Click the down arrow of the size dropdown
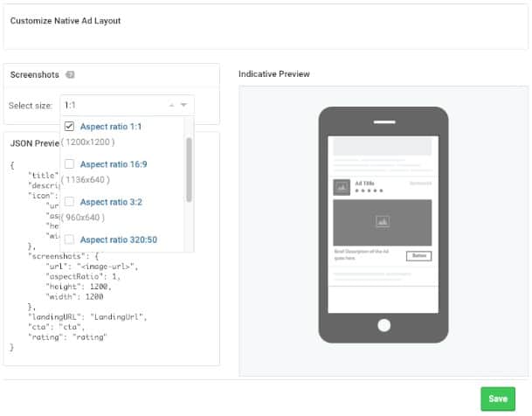This screenshot has width=532, height=416. coord(183,105)
